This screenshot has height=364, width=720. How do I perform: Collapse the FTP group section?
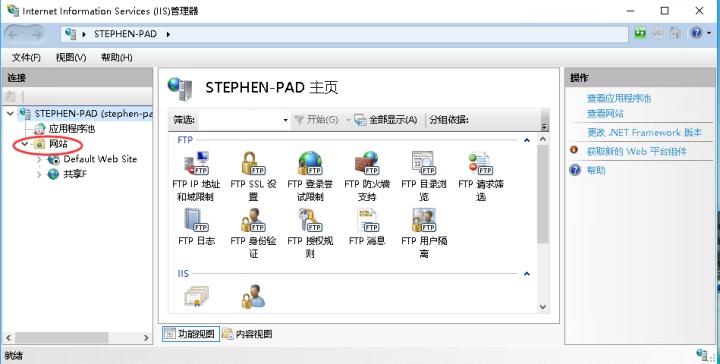click(x=527, y=140)
